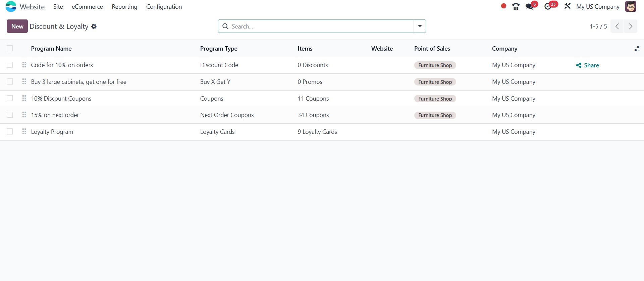This screenshot has height=281, width=644.
Task: Click drag handle of Loyalty Program row
Action: tap(24, 131)
